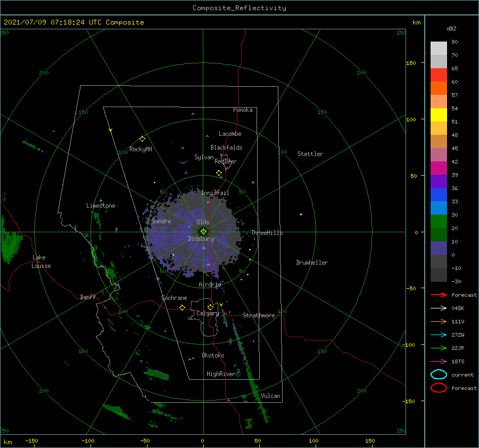Screen dimensions: 479x448
Task: Click the Airdrie city label
Action: [x=210, y=284]
